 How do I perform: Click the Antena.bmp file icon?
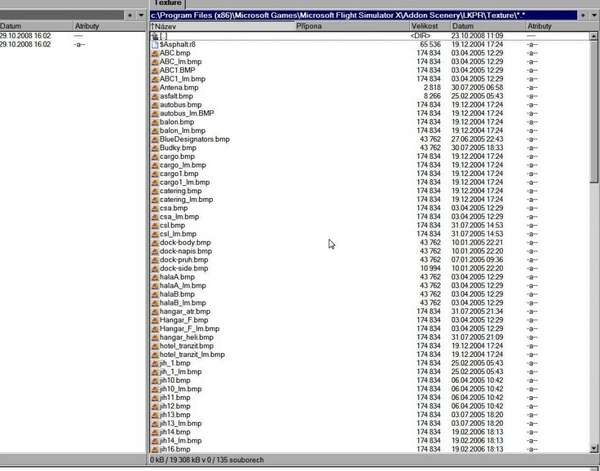click(153, 88)
